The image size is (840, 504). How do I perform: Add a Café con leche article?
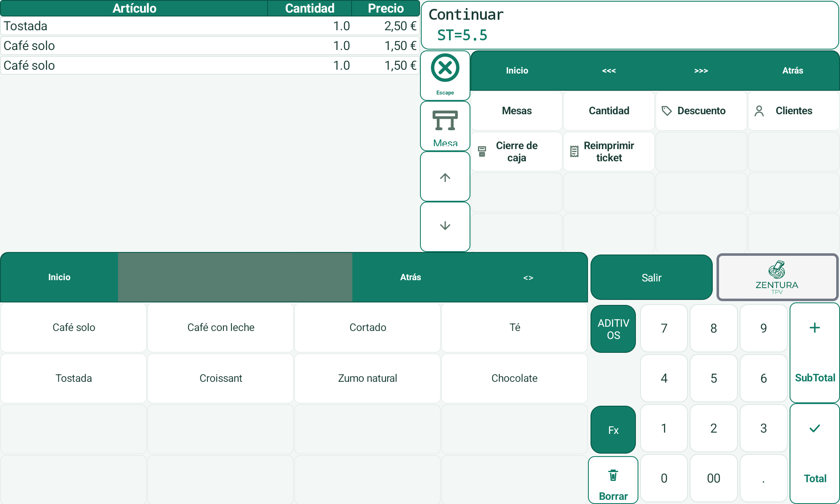[220, 328]
